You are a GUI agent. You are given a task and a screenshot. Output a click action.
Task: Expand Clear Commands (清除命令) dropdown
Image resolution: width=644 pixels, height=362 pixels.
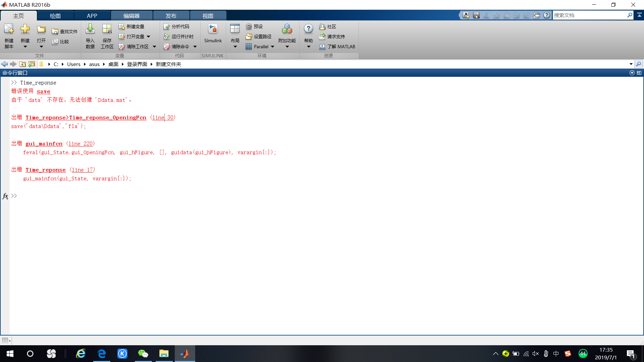coord(195,47)
